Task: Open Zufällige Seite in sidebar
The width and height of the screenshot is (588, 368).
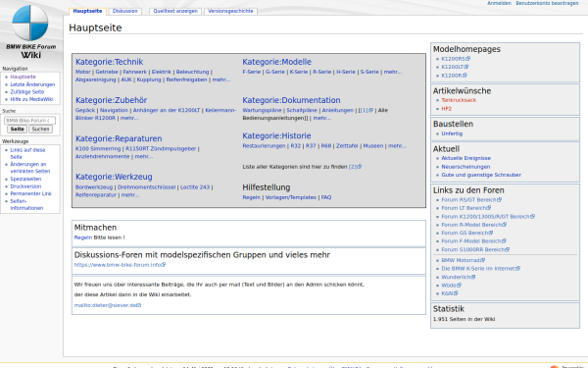Action: (27, 92)
